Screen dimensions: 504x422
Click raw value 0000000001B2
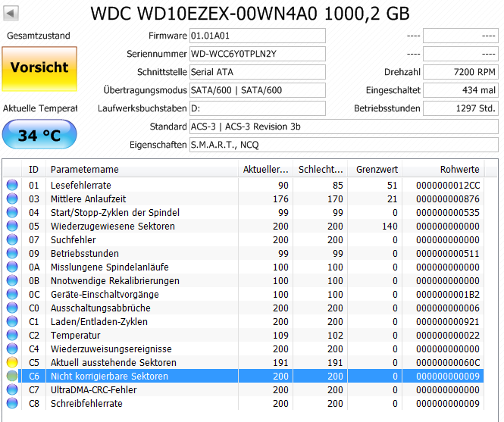click(x=448, y=295)
